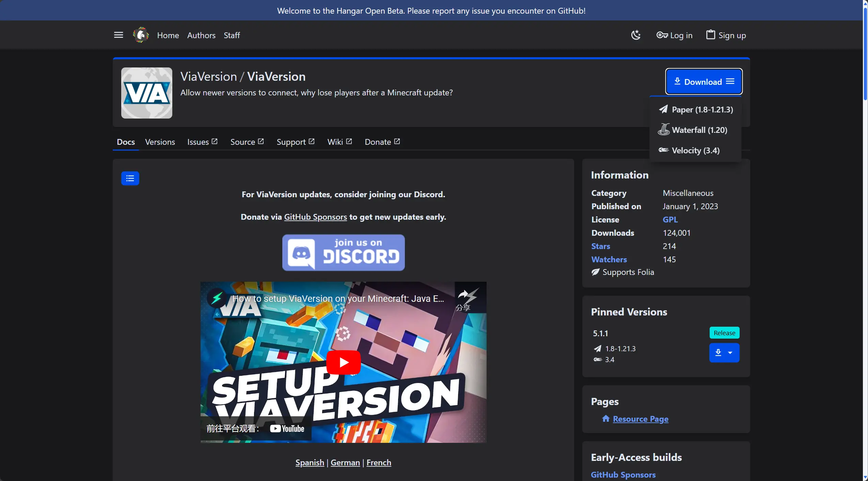Image resolution: width=868 pixels, height=481 pixels.
Task: Select Waterfall (1.20) download option
Action: pyautogui.click(x=699, y=129)
